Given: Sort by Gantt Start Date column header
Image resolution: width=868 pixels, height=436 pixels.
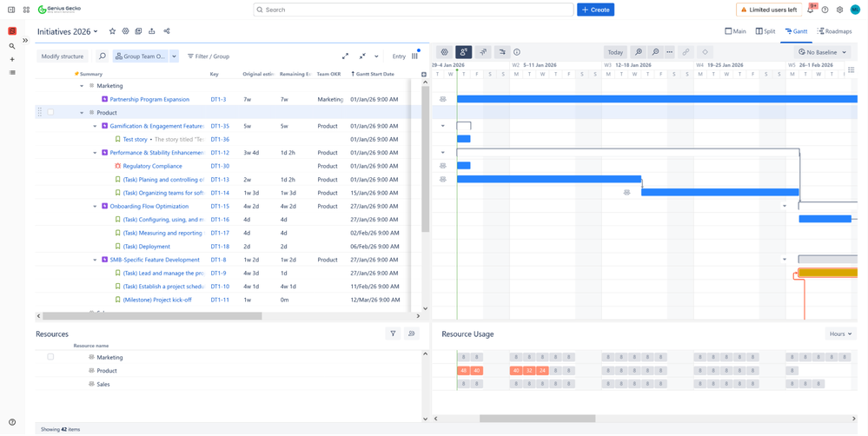Looking at the screenshot, I should [373, 74].
